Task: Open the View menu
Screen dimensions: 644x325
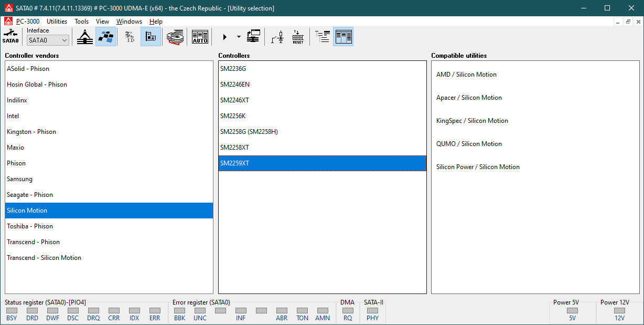Action: (x=102, y=22)
